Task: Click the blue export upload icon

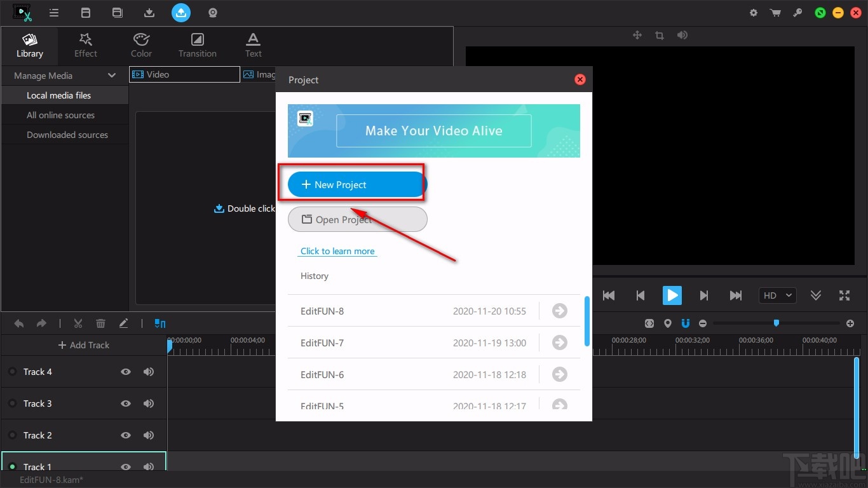Action: 181,13
